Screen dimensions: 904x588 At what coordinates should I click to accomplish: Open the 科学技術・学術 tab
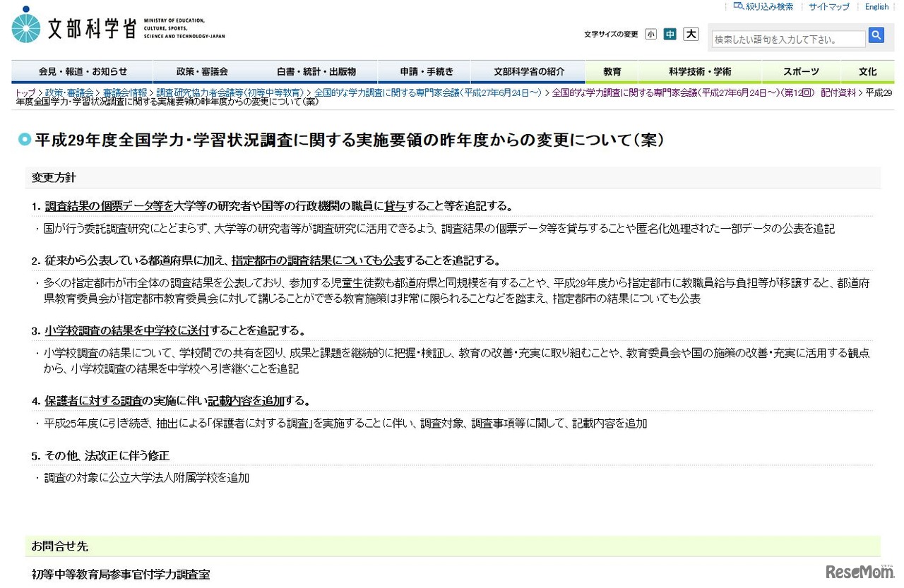pos(698,71)
